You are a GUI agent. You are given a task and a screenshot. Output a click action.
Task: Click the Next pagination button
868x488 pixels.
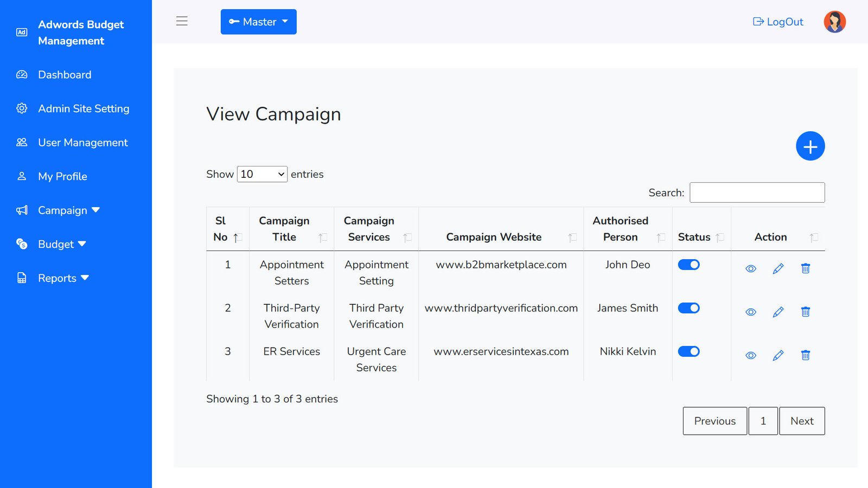pyautogui.click(x=802, y=421)
